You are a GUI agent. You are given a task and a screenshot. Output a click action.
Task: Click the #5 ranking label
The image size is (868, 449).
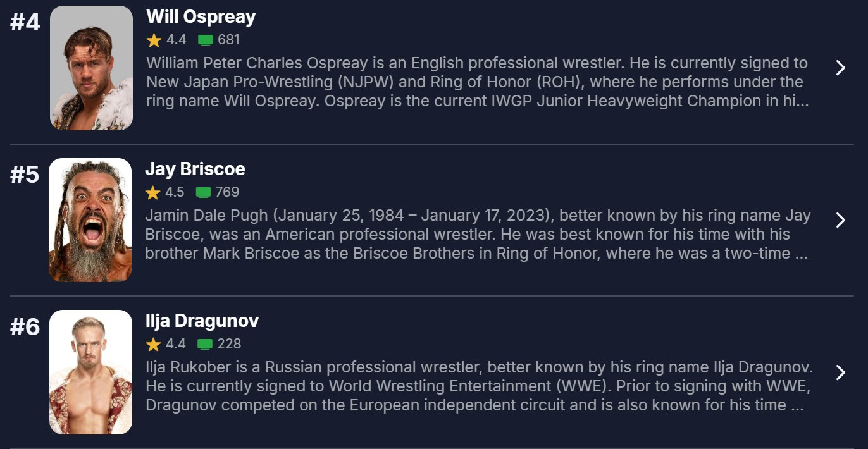point(25,175)
